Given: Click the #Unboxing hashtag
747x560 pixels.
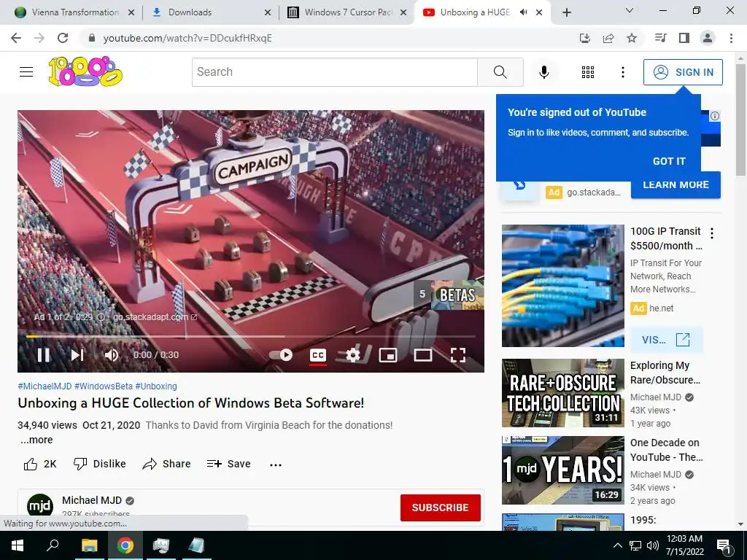Looking at the screenshot, I should (x=156, y=386).
